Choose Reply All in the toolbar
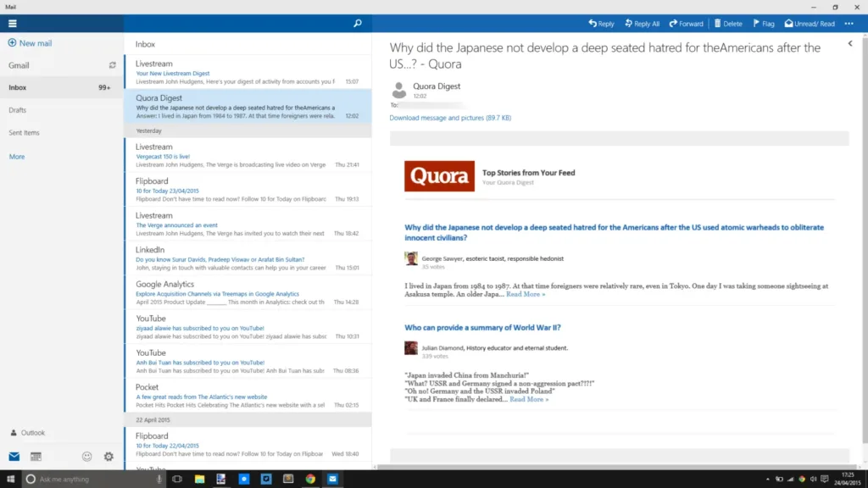 pos(643,23)
